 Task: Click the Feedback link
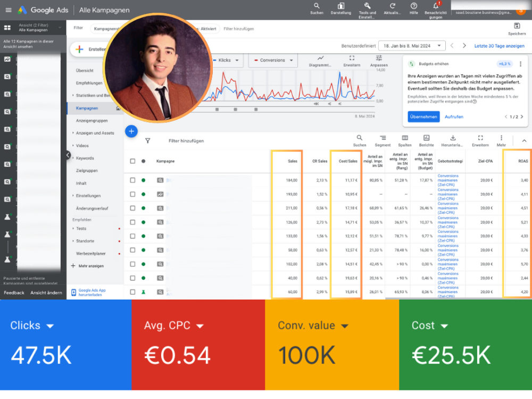click(x=14, y=293)
